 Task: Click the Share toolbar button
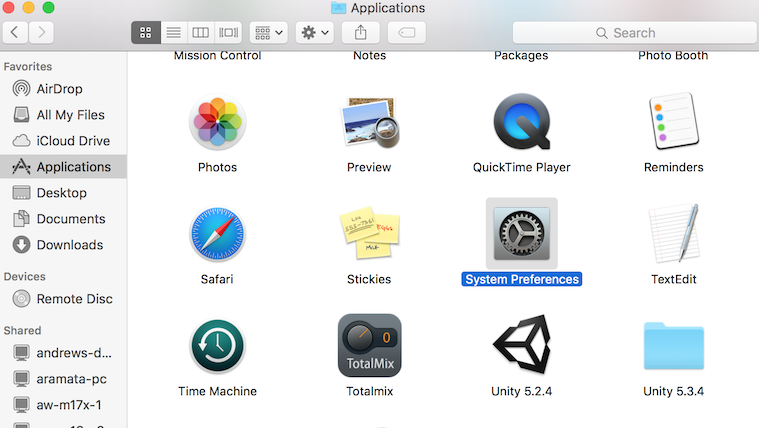361,32
